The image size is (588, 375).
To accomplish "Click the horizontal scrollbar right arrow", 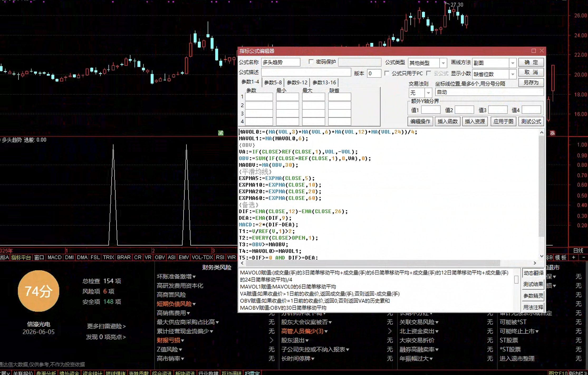I will pyautogui.click(x=535, y=263).
